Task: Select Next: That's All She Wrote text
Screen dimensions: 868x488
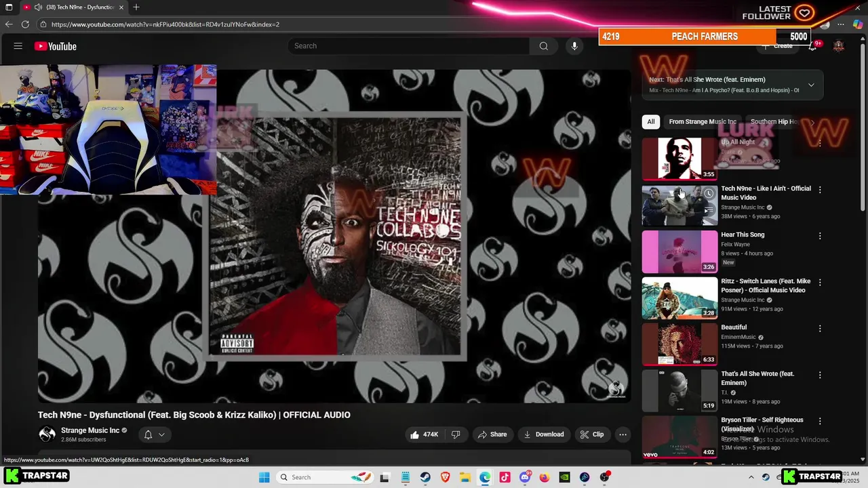Action: click(707, 79)
